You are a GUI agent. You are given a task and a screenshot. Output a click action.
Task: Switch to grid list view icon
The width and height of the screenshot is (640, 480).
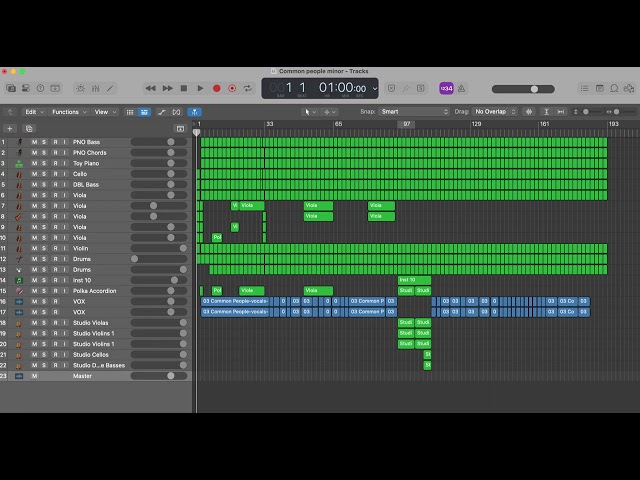130,112
